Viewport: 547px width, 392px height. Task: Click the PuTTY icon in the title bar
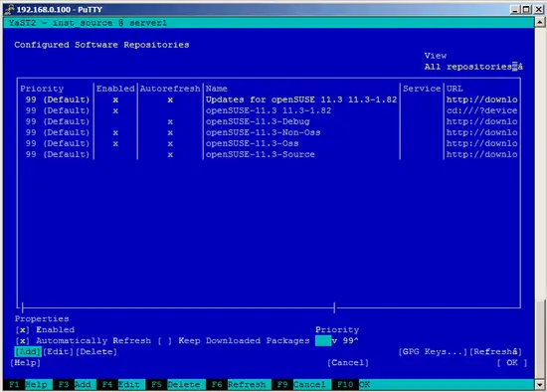pos(9,9)
